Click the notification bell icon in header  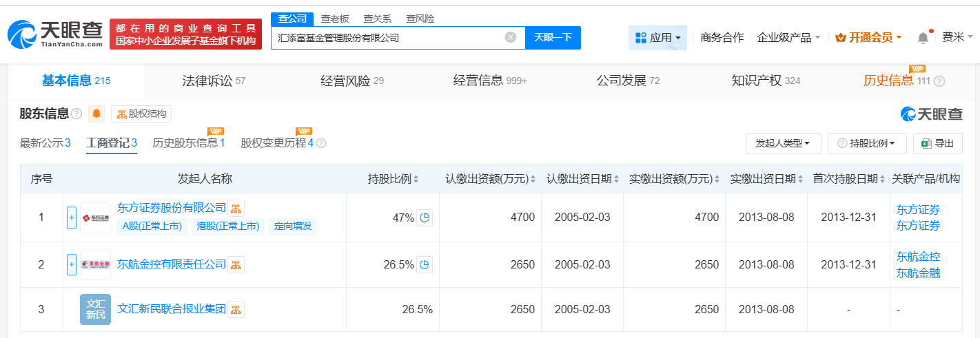(x=923, y=38)
